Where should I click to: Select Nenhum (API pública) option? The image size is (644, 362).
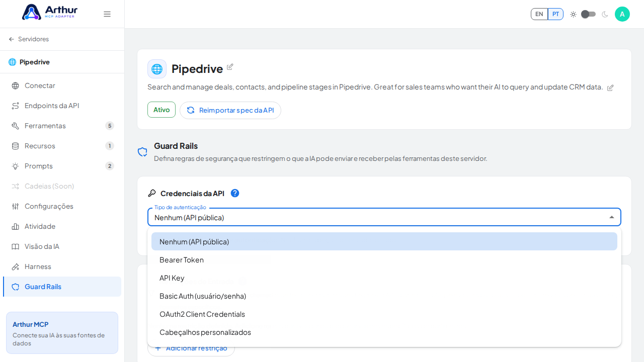(x=384, y=241)
